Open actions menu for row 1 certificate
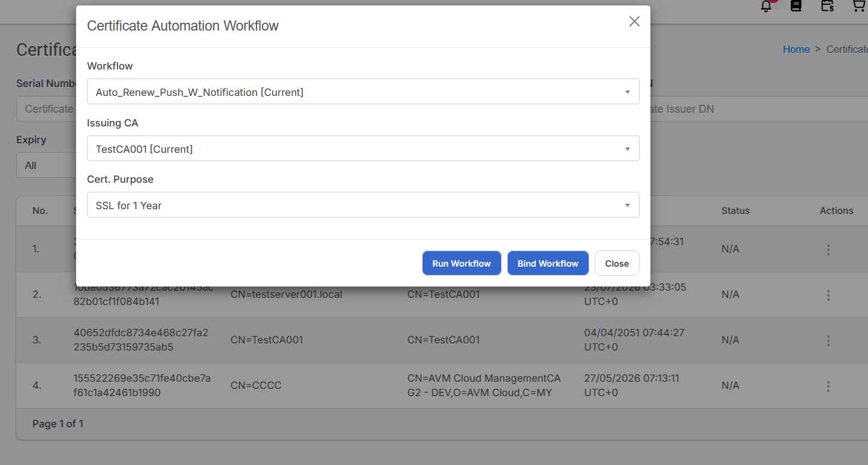 click(828, 249)
